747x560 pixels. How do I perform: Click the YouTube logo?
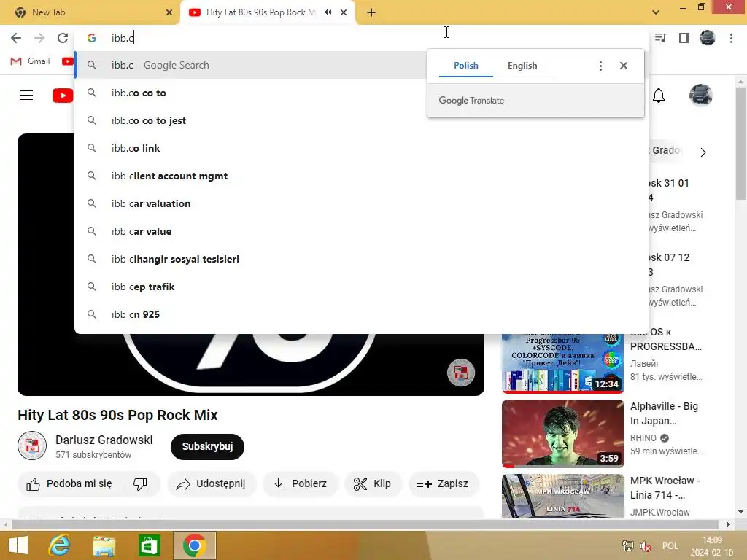point(63,96)
